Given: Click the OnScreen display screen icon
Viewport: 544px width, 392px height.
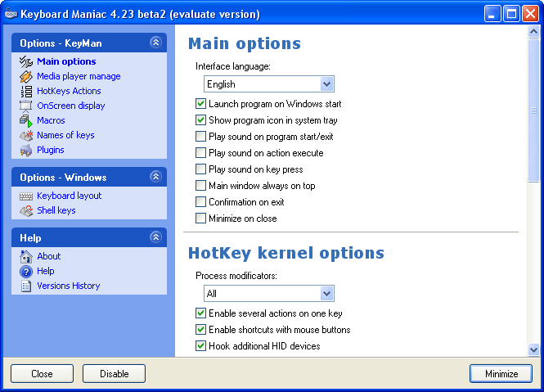Looking at the screenshot, I should pyautogui.click(x=26, y=106).
